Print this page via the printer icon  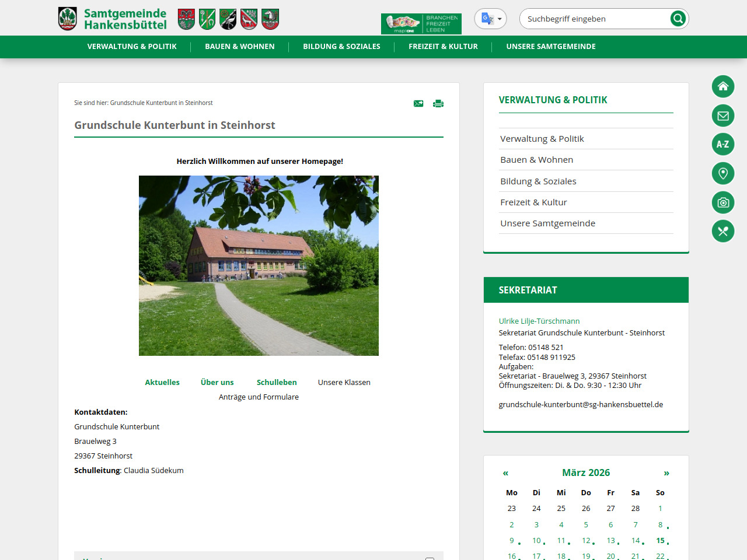438,104
